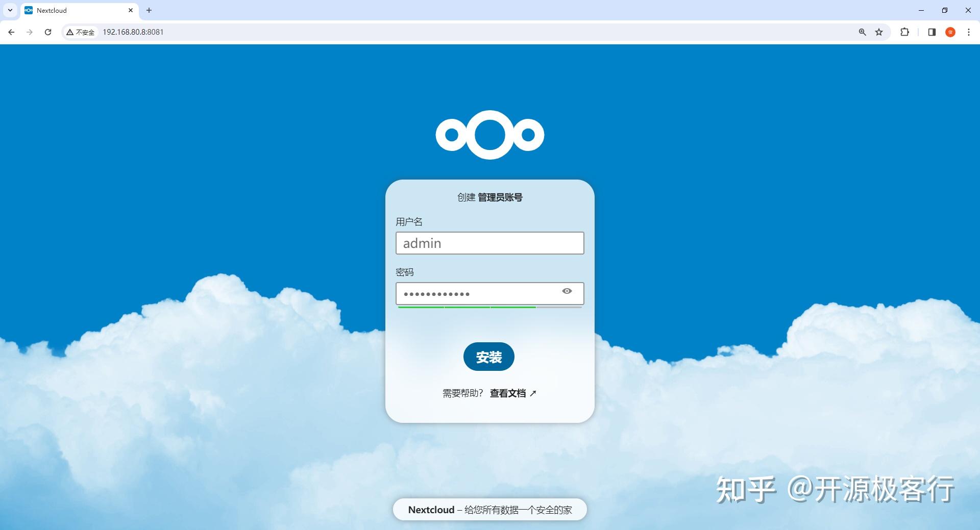Screen dimensions: 980x530
Task: Reload the page with the refresh icon
Action: 48,32
